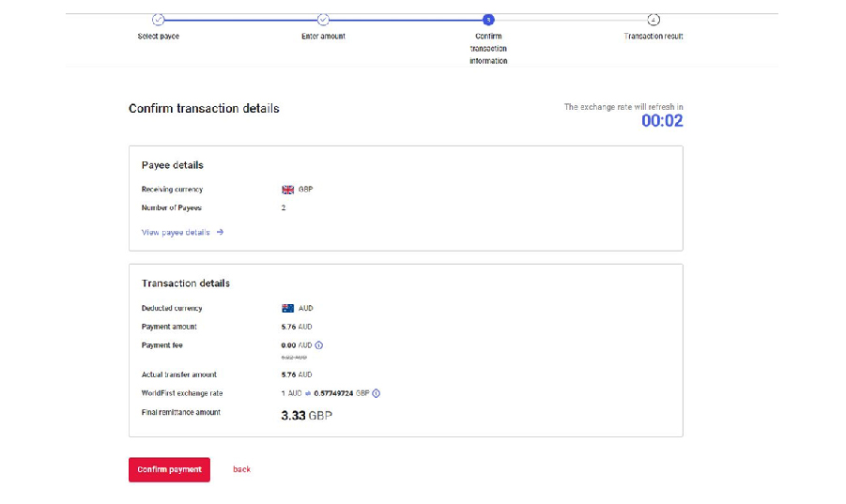Click the UK flag next to GBP
The height and width of the screenshot is (504, 846).
(288, 190)
